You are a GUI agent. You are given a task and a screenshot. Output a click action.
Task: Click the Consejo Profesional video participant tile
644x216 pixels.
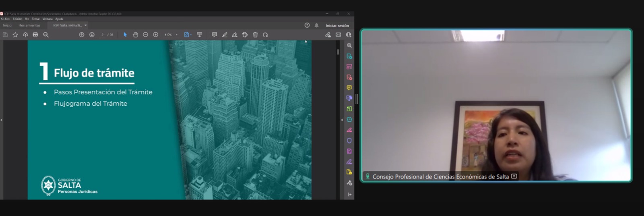(496, 105)
